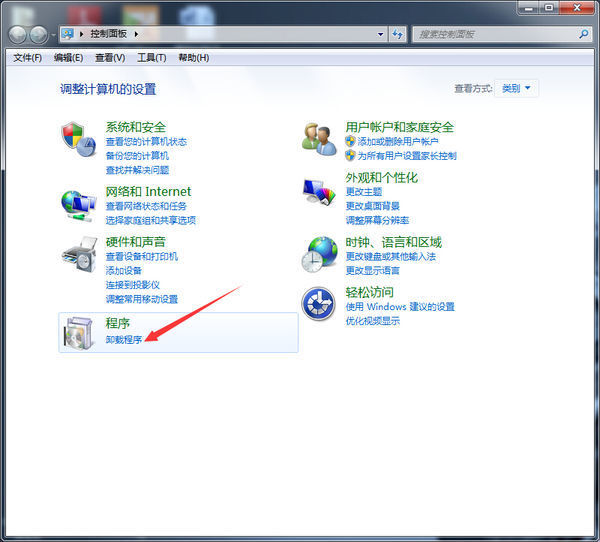Viewport: 600px width, 542px height.
Task: Click 查找并解决问题 link
Action: 137,170
